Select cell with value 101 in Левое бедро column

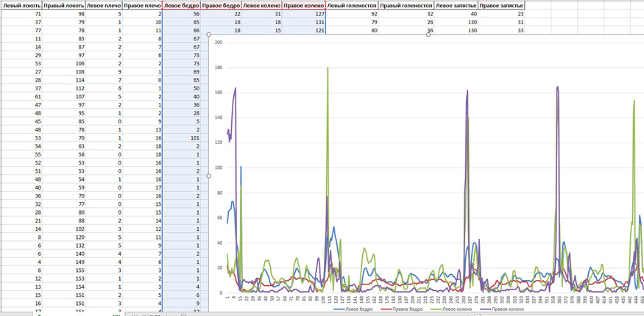coord(181,137)
